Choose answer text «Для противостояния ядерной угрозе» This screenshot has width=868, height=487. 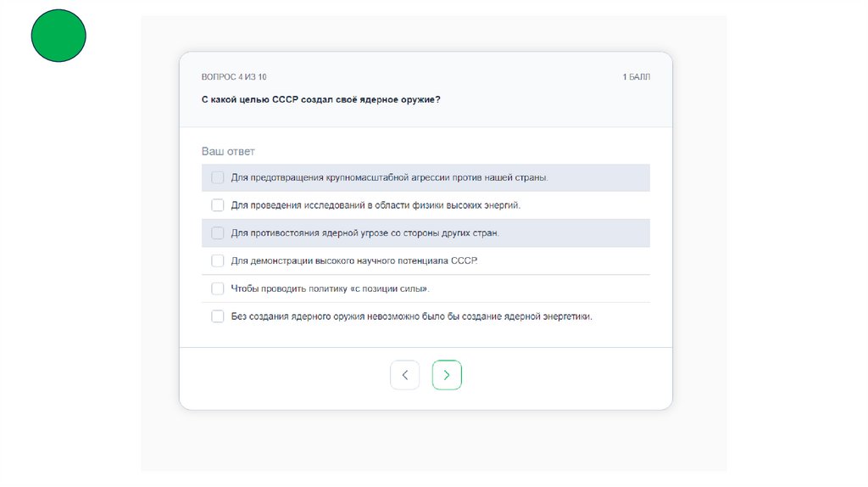[365, 232]
